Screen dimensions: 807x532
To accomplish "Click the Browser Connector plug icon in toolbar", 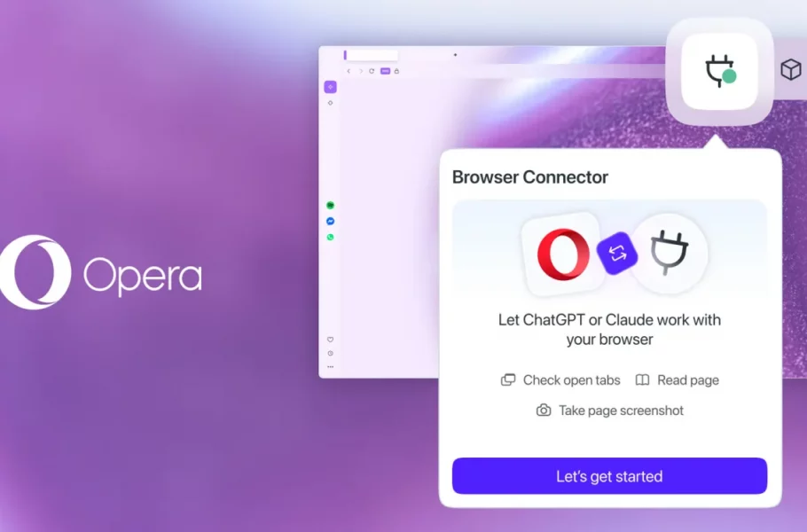I will pyautogui.click(x=719, y=71).
